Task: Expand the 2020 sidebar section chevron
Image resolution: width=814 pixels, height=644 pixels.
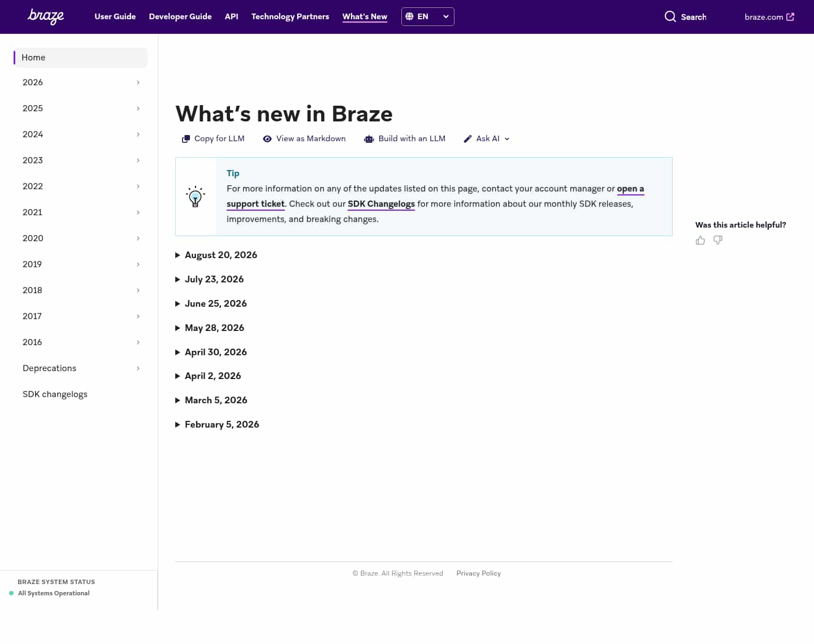Action: (x=138, y=238)
